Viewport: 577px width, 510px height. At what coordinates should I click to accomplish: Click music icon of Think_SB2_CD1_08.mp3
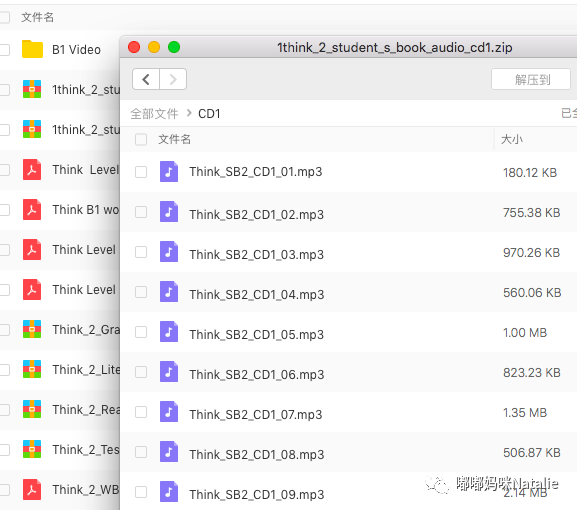pyautogui.click(x=169, y=451)
